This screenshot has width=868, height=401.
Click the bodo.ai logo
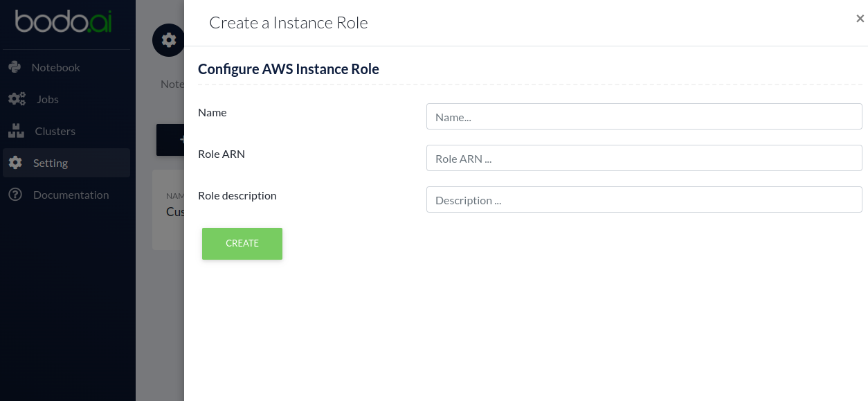tap(64, 21)
